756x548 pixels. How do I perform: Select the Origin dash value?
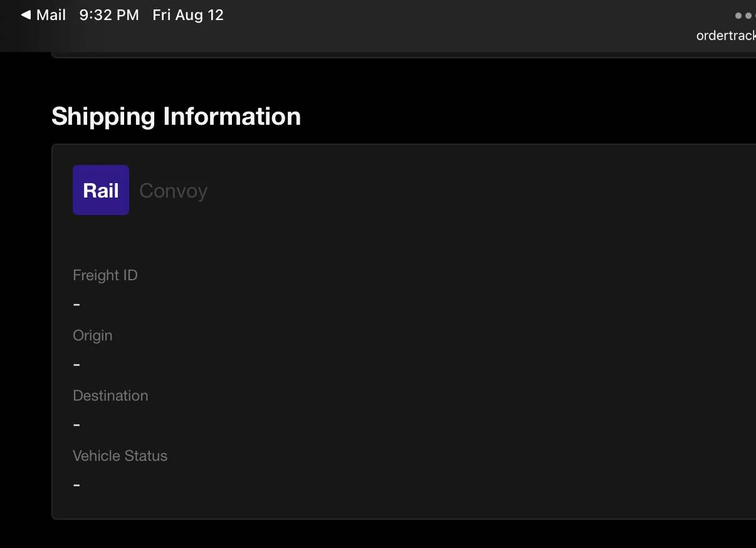tap(76, 365)
